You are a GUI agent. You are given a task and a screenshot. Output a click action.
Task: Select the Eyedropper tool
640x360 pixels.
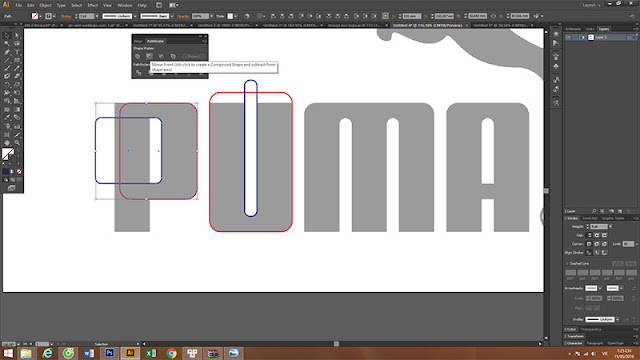point(7,117)
